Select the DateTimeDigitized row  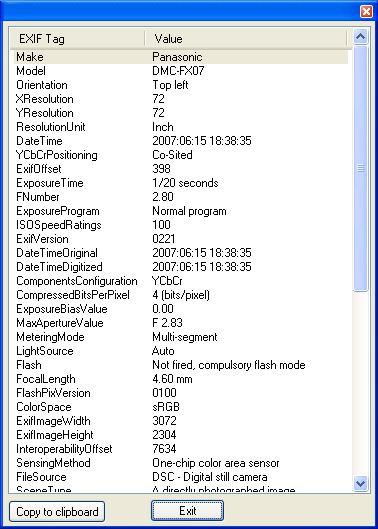[181, 267]
